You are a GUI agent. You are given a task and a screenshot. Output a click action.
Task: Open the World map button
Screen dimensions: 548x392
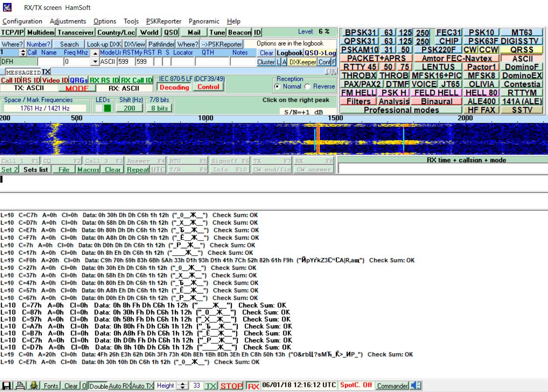tap(149, 32)
